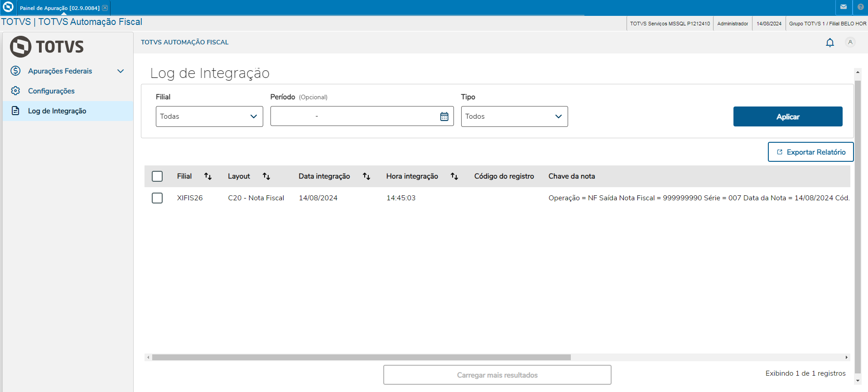Click the horizontal table scrollbar thumb
The height and width of the screenshot is (392, 868).
pos(362,358)
